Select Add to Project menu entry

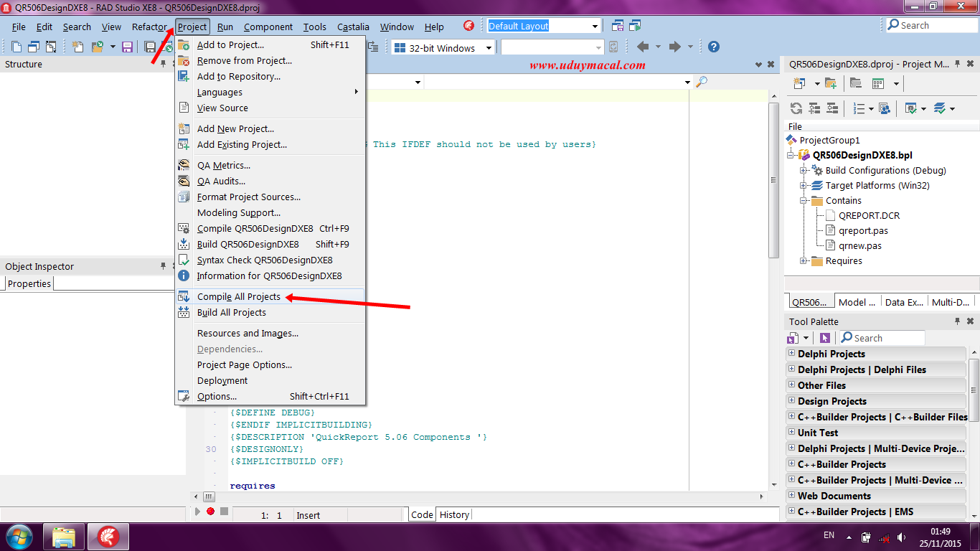point(270,44)
